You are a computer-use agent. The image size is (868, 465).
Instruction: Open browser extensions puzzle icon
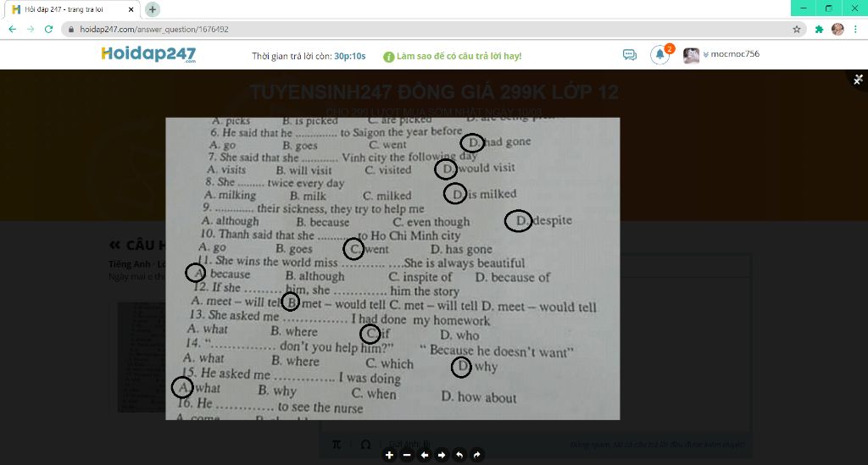click(820, 30)
